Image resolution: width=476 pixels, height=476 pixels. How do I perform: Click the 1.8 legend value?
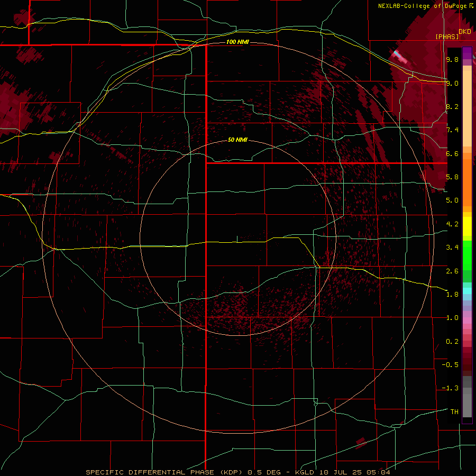tap(452, 295)
